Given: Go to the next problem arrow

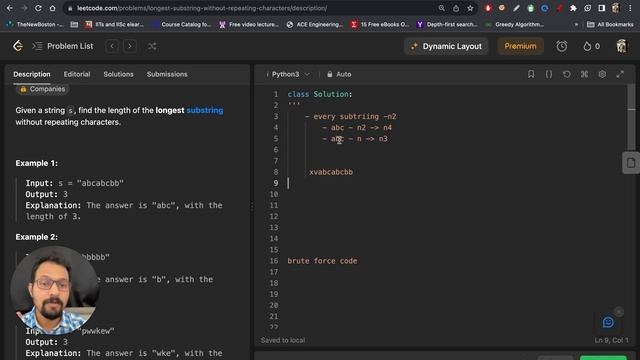Looking at the screenshot, I should point(130,46).
